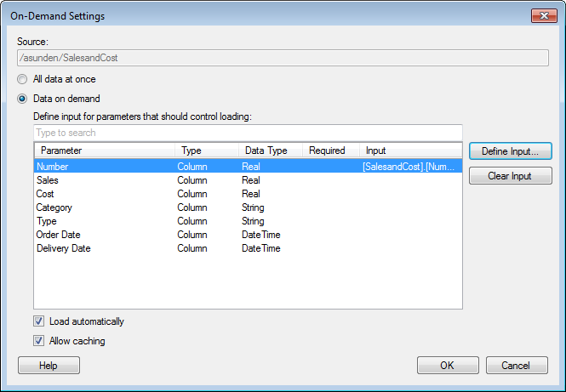
Task: Select the All data at once option
Action: 23,79
